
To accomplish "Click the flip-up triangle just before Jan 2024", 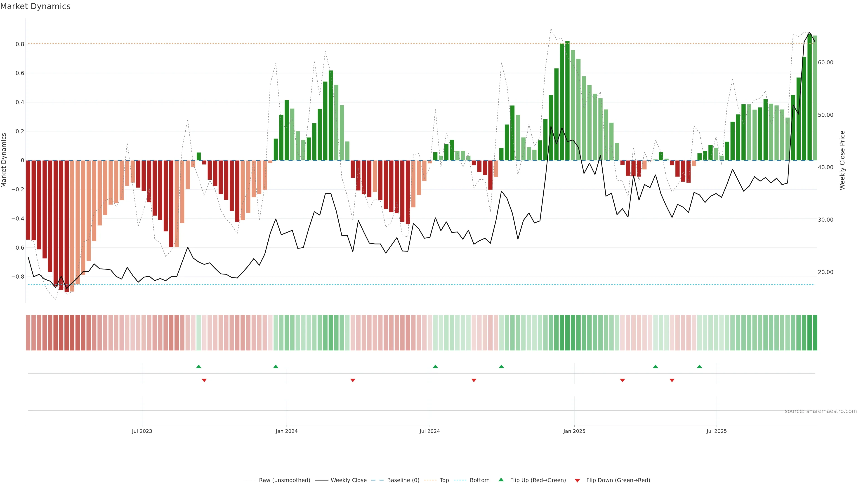I will point(276,366).
